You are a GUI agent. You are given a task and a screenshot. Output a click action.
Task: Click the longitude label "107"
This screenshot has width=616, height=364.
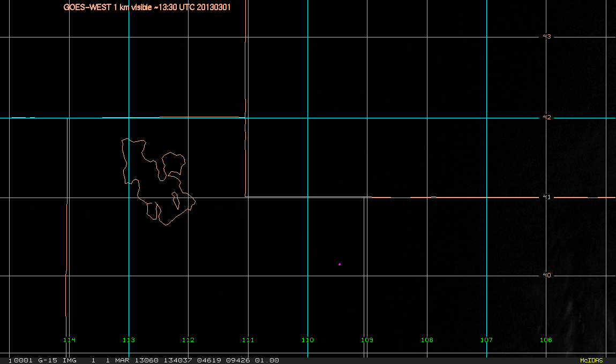coord(486,340)
